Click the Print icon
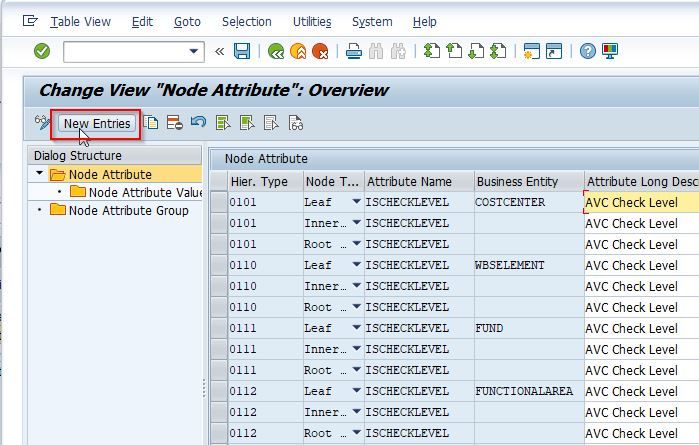 [354, 51]
